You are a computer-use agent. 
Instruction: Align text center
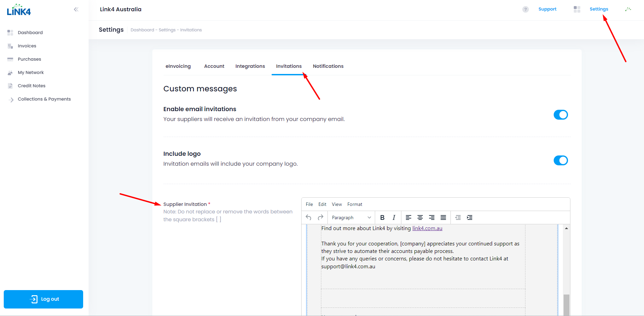pyautogui.click(x=420, y=217)
